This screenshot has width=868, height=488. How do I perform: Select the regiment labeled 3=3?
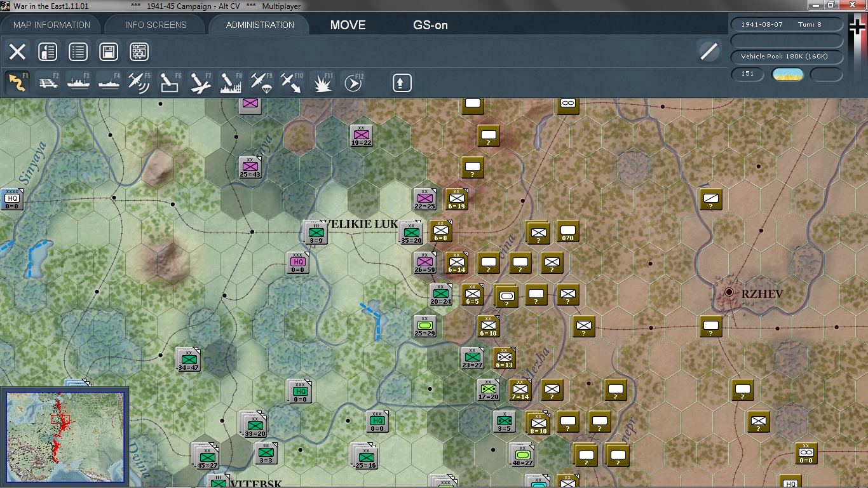(x=266, y=453)
